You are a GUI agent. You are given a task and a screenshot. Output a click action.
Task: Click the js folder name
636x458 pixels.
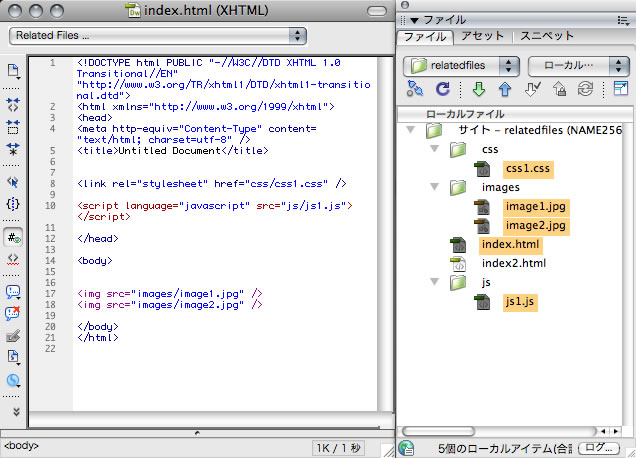pos(486,282)
